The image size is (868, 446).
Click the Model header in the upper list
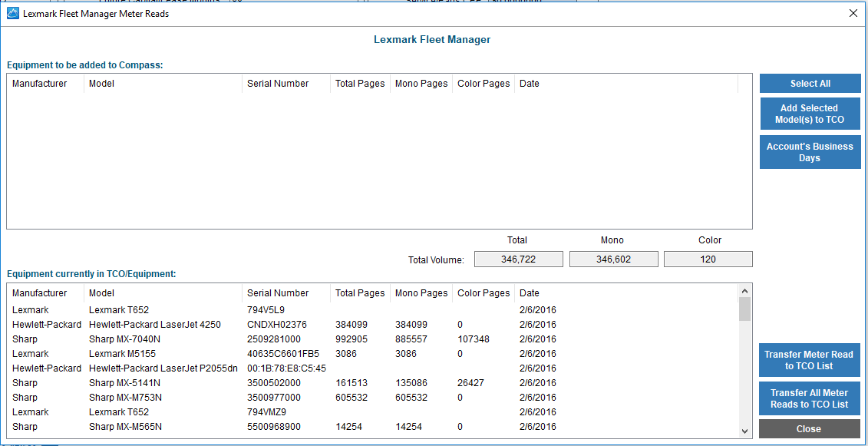(x=163, y=84)
